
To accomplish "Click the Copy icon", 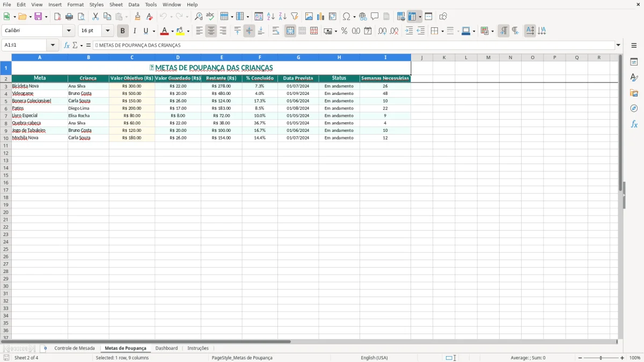I will point(107,17).
